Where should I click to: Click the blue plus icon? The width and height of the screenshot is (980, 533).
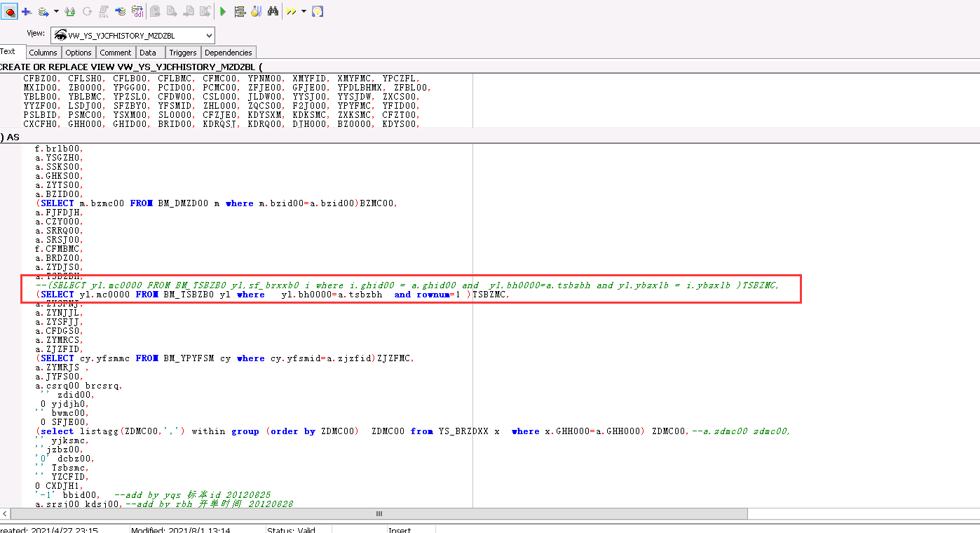point(27,11)
